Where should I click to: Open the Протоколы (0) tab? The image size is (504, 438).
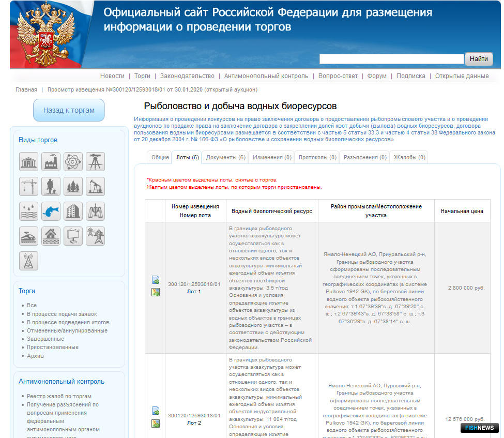tap(317, 157)
